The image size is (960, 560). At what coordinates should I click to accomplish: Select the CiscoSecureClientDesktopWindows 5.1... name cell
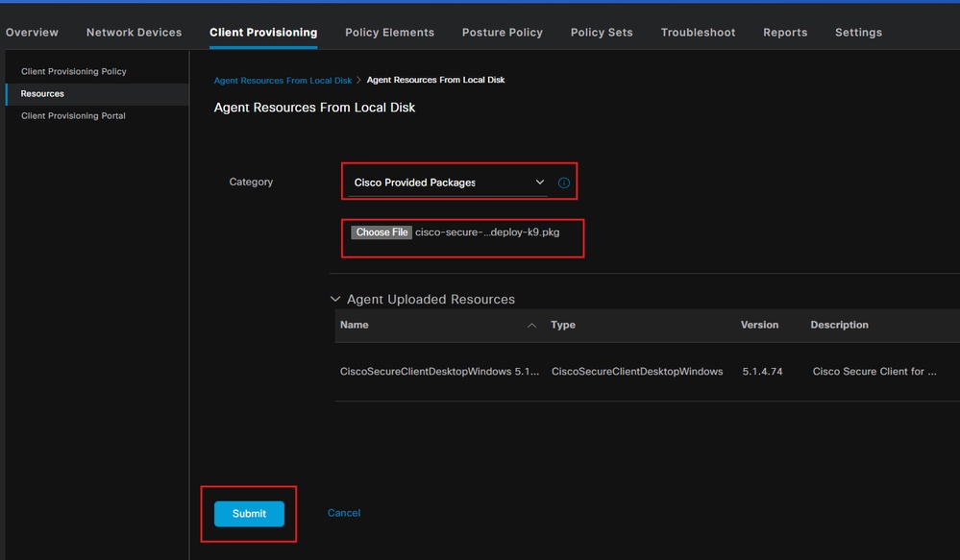pos(439,372)
